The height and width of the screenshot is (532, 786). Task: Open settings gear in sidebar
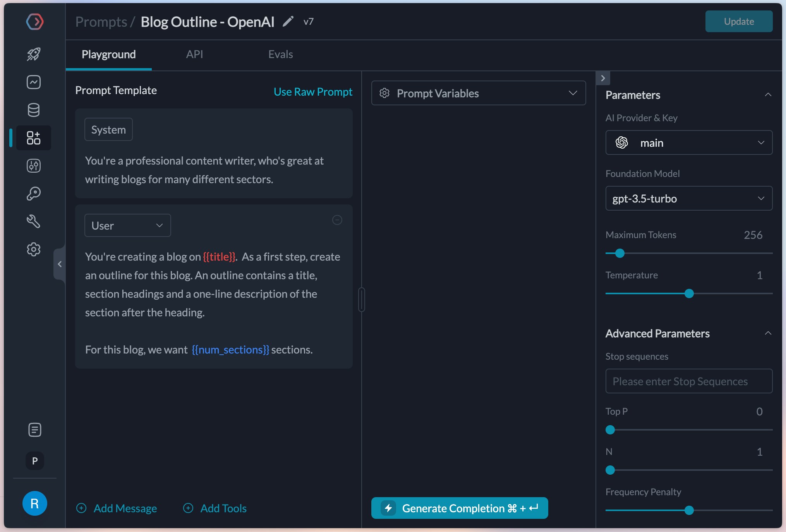pyautogui.click(x=34, y=249)
